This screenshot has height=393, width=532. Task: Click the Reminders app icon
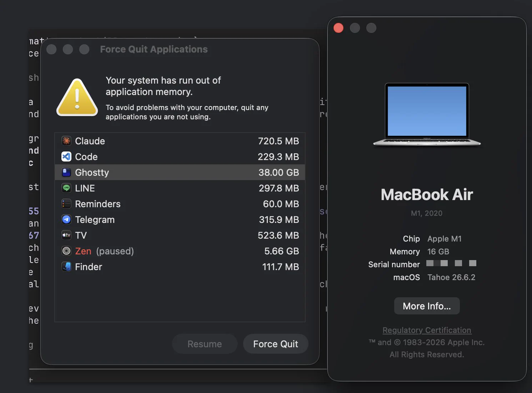(x=66, y=204)
